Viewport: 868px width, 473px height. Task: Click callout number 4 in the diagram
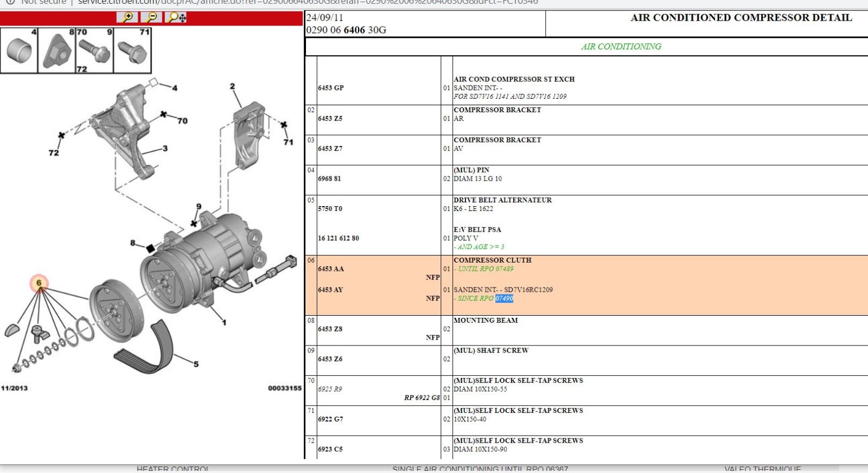click(x=174, y=88)
